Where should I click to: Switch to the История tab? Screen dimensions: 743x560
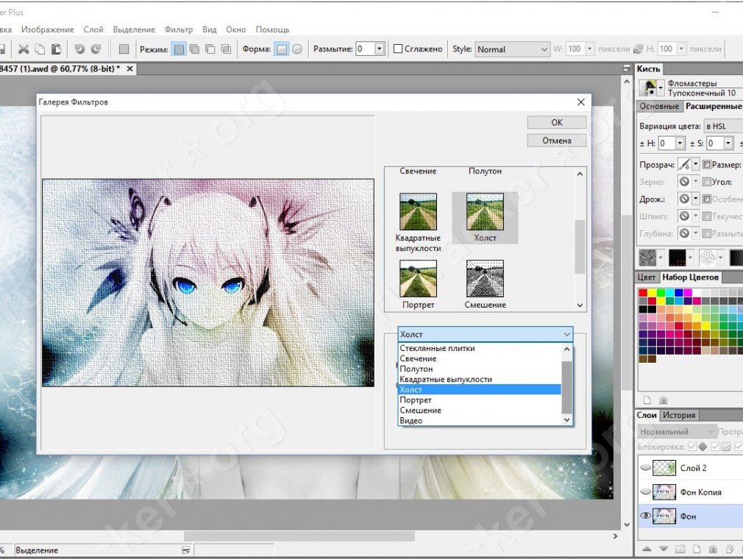tap(679, 415)
